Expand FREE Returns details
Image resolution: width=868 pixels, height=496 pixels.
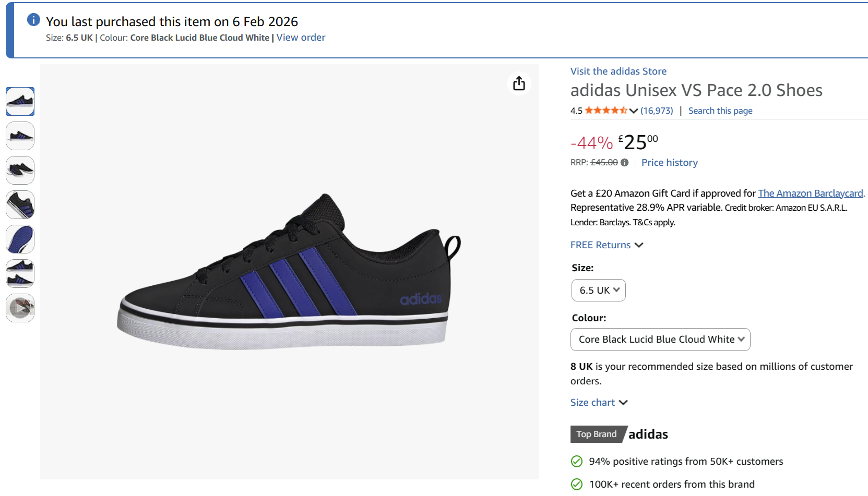[x=607, y=245]
